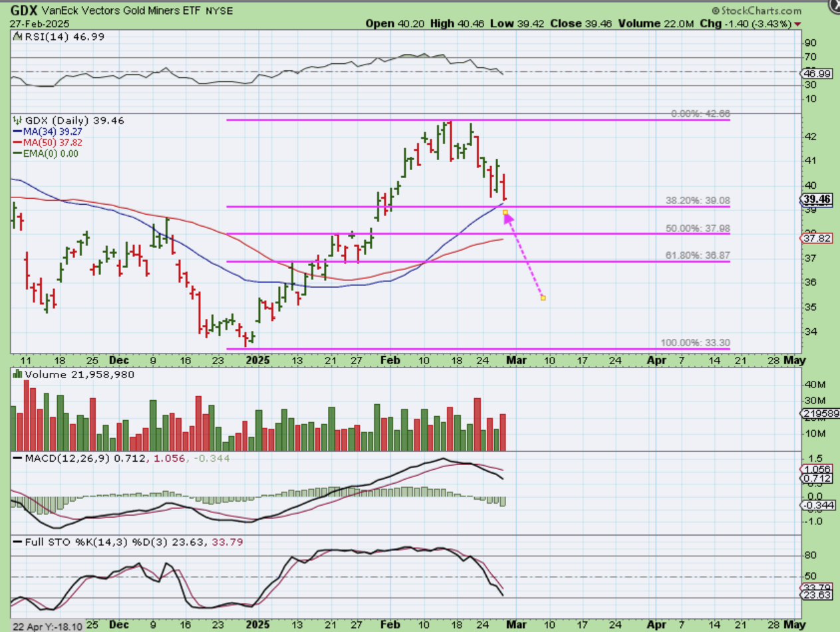Screen dimensions: 840x632
Task: Click the 100.00%: 33.30 Fibonacci label
Action: tap(695, 343)
